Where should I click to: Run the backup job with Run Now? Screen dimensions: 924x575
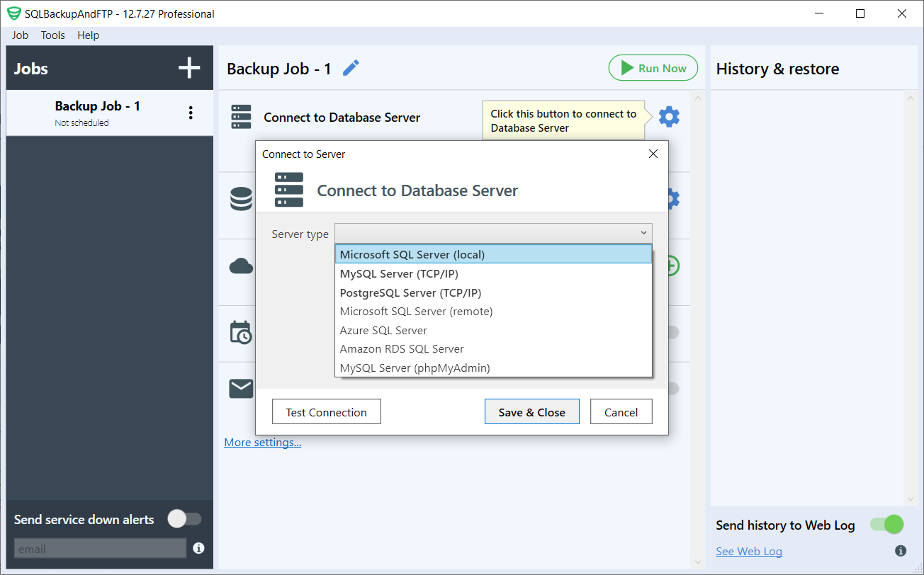653,67
